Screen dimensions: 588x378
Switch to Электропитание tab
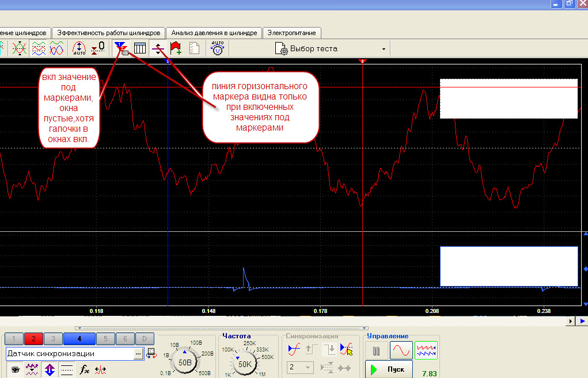click(292, 33)
